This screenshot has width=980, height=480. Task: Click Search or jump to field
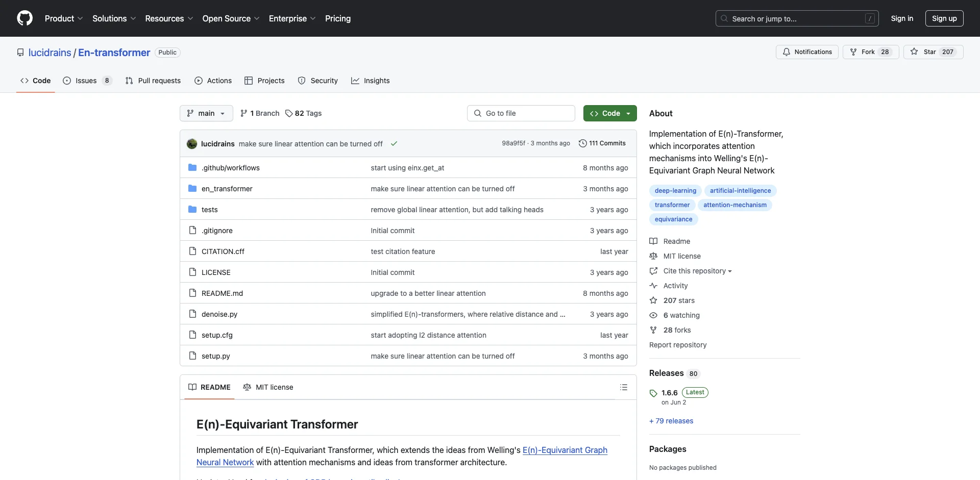(x=797, y=18)
